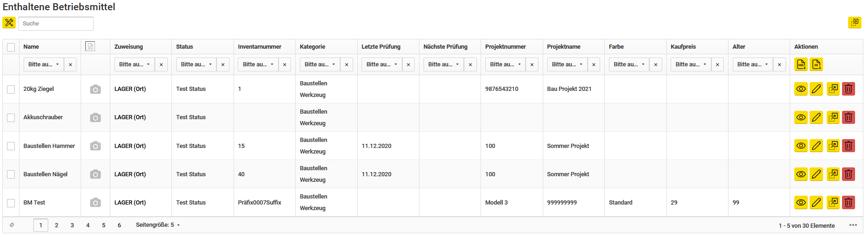Open the Projektname filter dropdown
The width and height of the screenshot is (868, 237).
[567, 64]
